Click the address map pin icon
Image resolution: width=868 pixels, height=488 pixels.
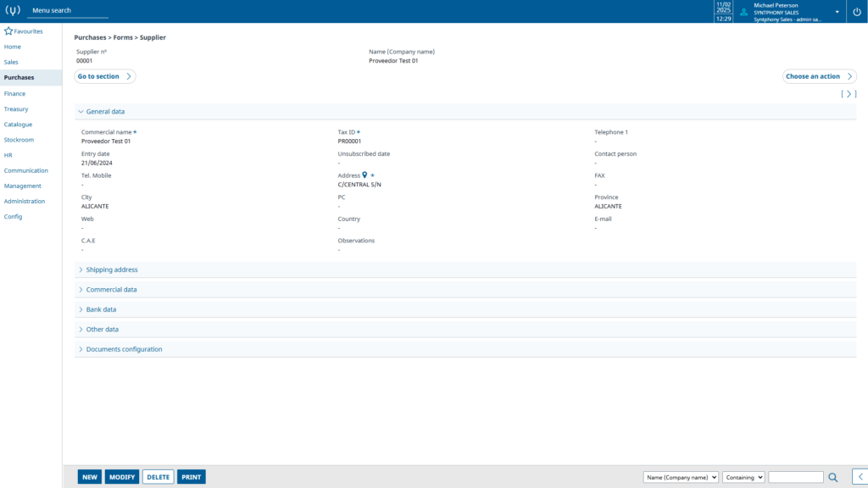[364, 175]
